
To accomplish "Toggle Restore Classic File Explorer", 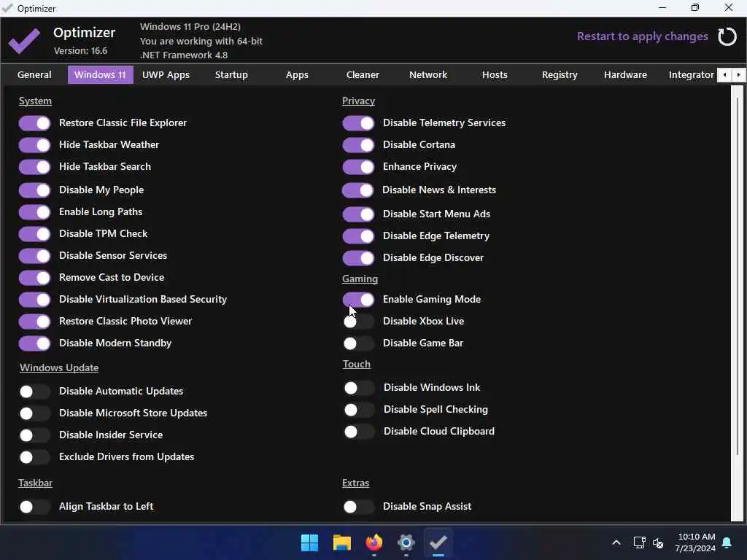I will coord(34,122).
